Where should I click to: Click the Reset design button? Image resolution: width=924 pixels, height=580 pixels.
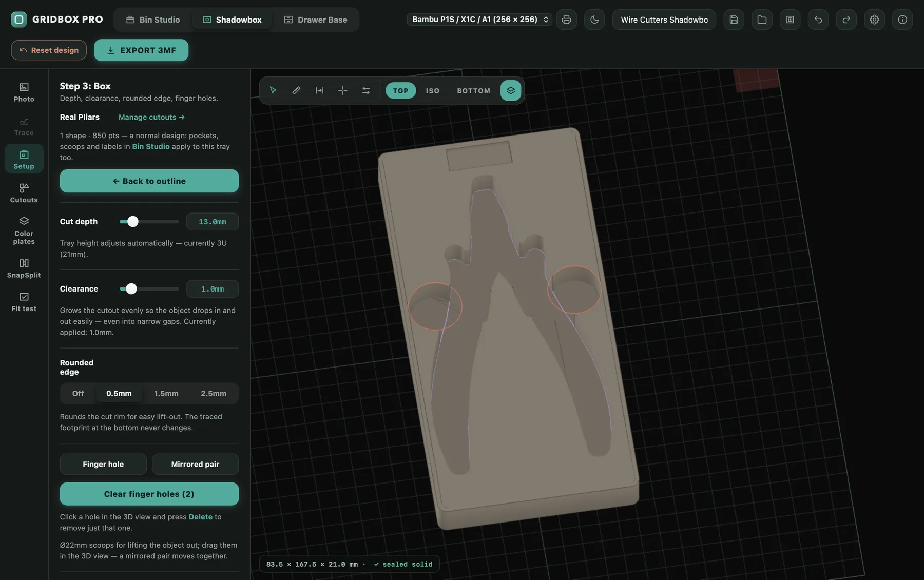pyautogui.click(x=49, y=50)
